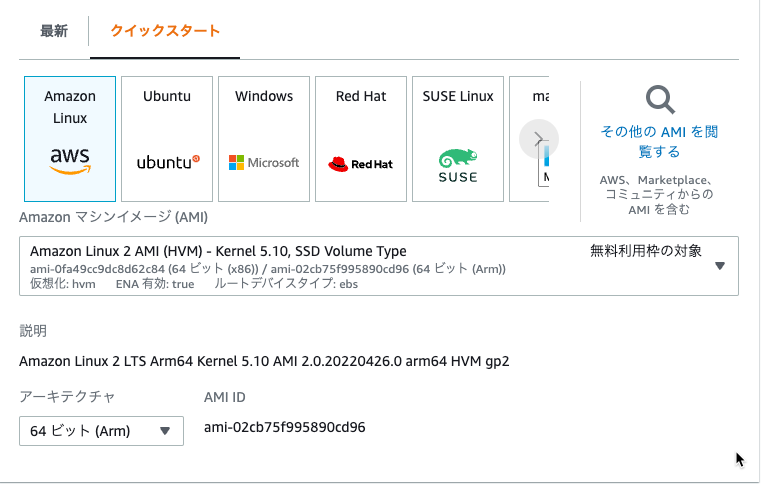Image resolution: width=771 pixels, height=485 pixels.
Task: Click the Ubuntu tile label text
Action: pyautogui.click(x=167, y=96)
